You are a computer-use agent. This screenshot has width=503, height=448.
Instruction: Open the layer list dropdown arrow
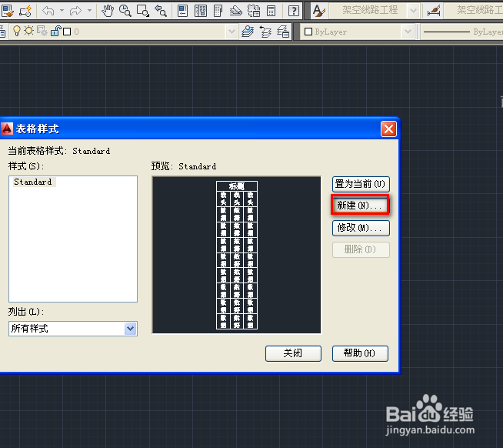(x=232, y=32)
